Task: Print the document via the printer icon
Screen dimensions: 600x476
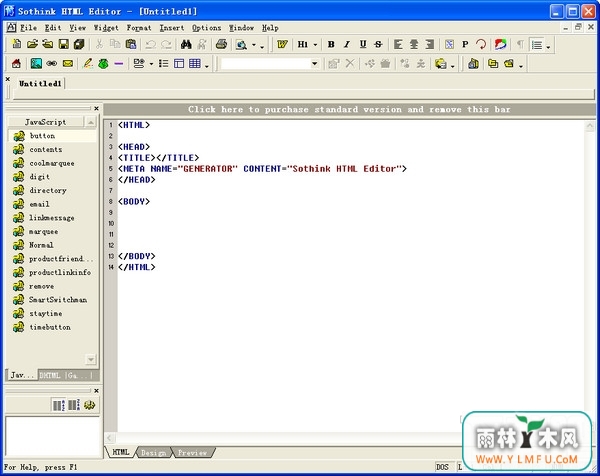Action: pyautogui.click(x=221, y=44)
